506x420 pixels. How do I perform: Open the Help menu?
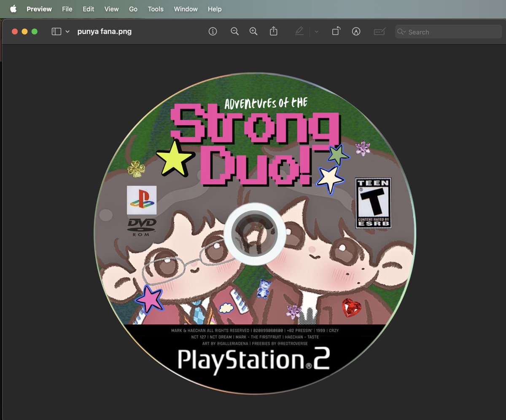pyautogui.click(x=215, y=9)
